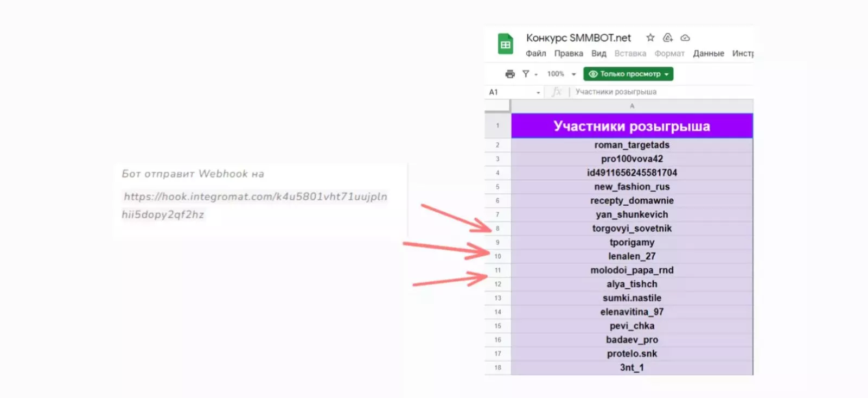Open the Данные menu
This screenshot has width=868, height=398.
point(708,53)
